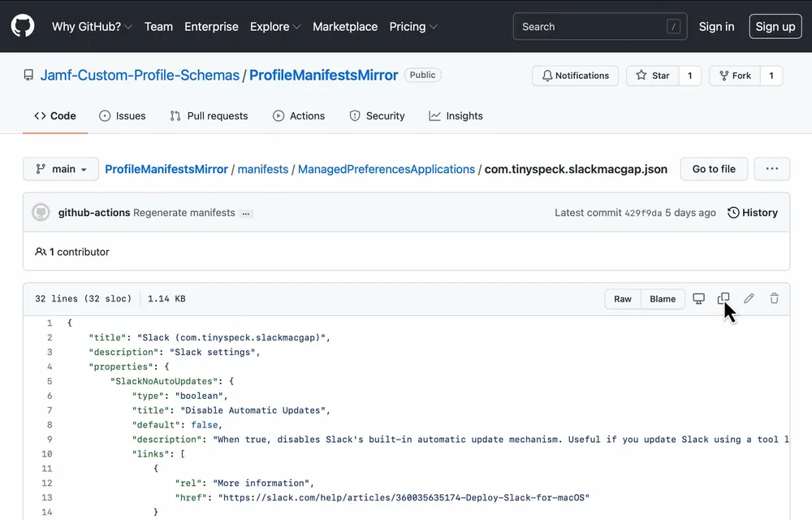Open the raw file rendered display icon
This screenshot has width=812, height=520.
coord(698,298)
